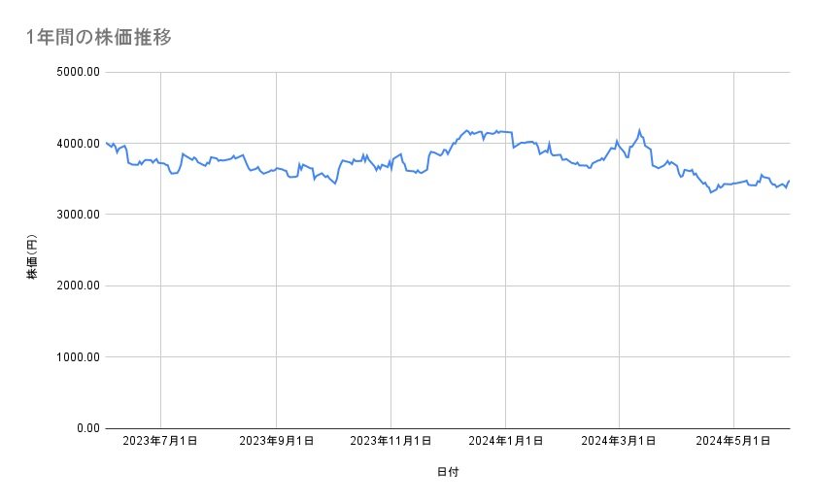Click the 0.00 y-axis label

87,428
